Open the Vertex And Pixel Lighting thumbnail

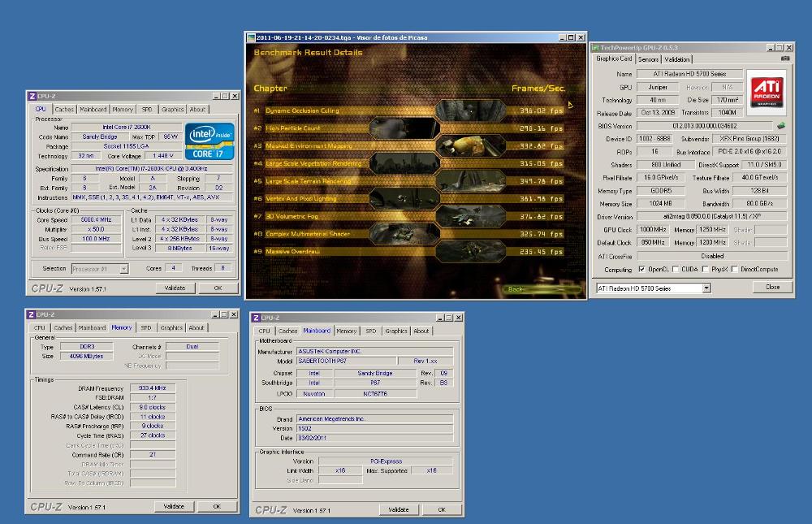tap(404, 198)
